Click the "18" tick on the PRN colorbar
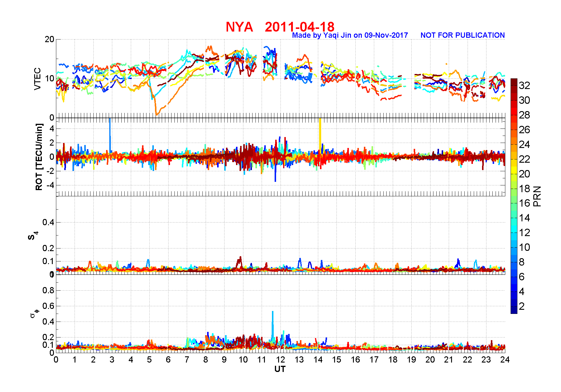561x392 pixels. click(524, 189)
